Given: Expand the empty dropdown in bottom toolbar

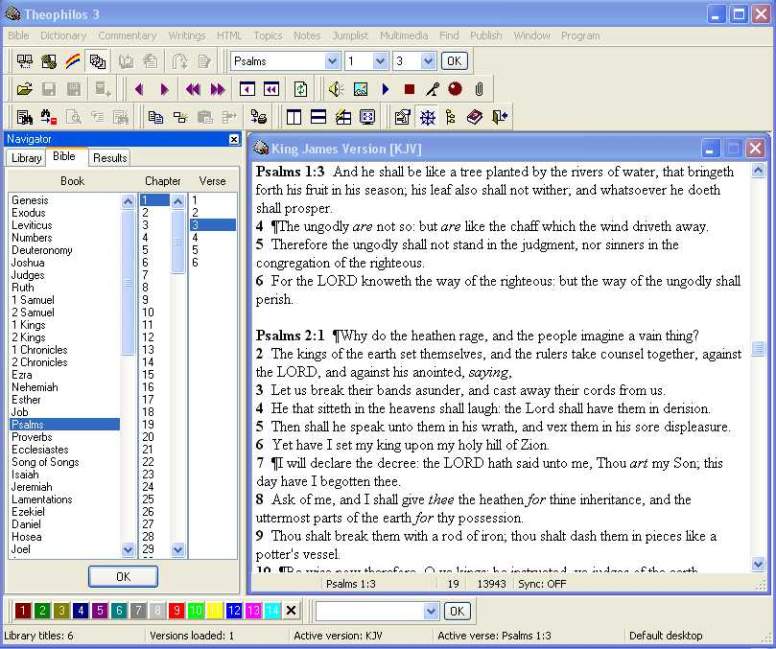Looking at the screenshot, I should pos(431,611).
